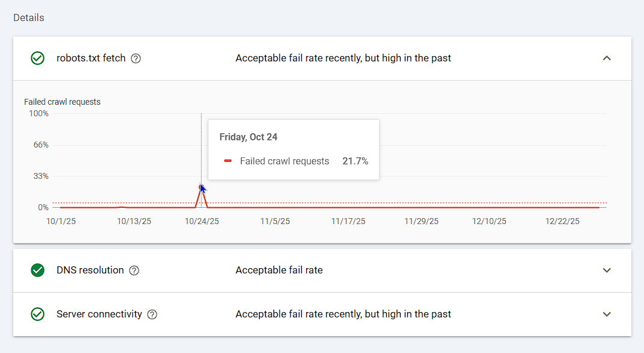Click the DNS resolution solid green checkmark
This screenshot has width=644, height=353.
point(37,270)
